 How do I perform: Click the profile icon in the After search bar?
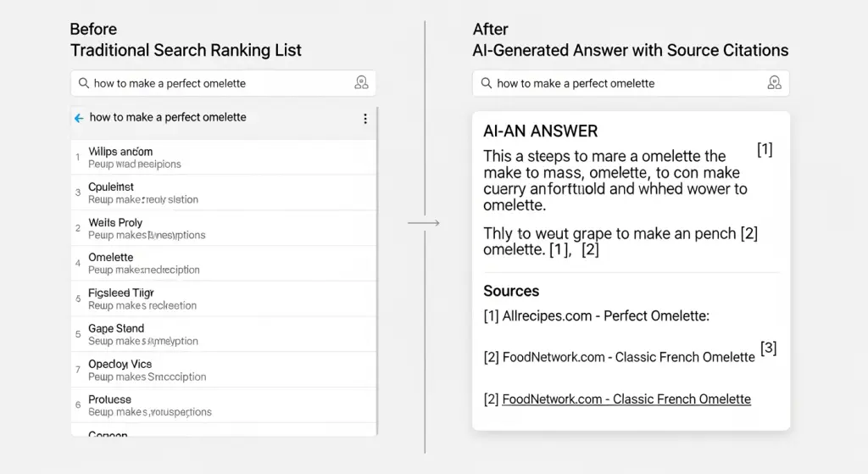coord(774,83)
